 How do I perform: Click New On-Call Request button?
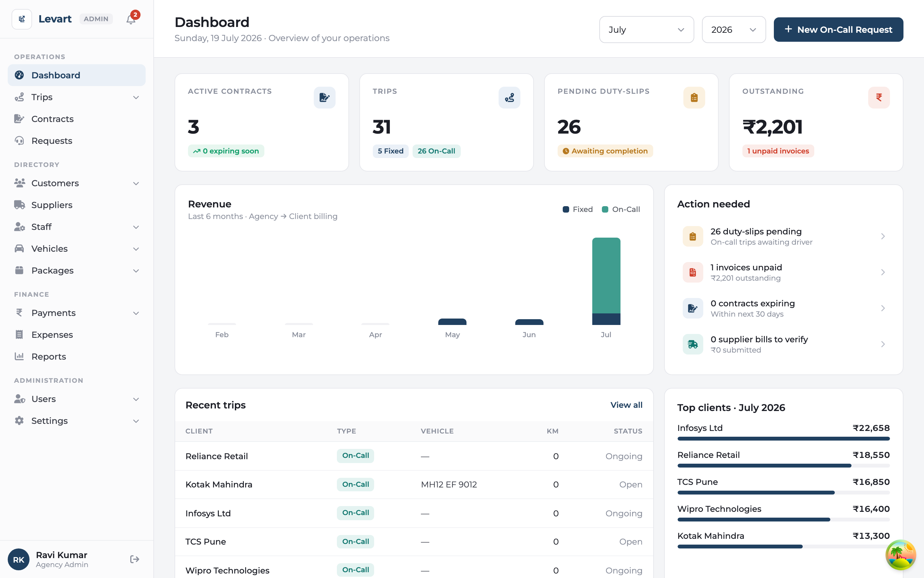coord(838,30)
